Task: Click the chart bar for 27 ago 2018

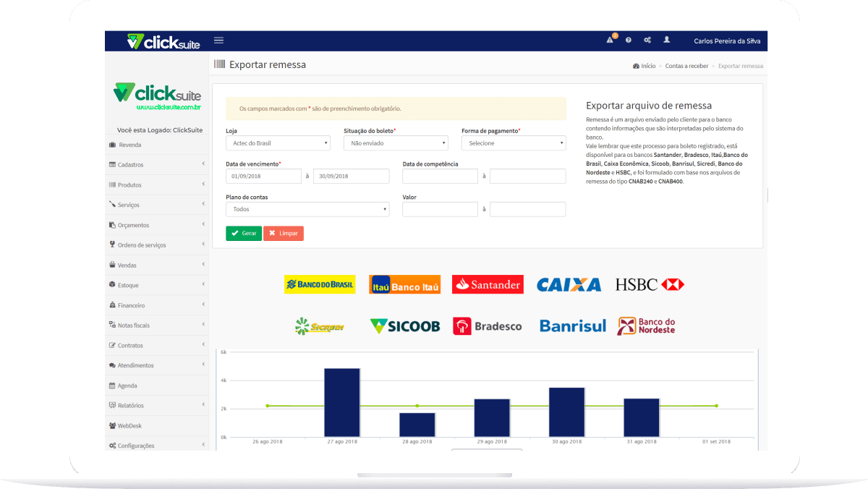Action: (342, 403)
